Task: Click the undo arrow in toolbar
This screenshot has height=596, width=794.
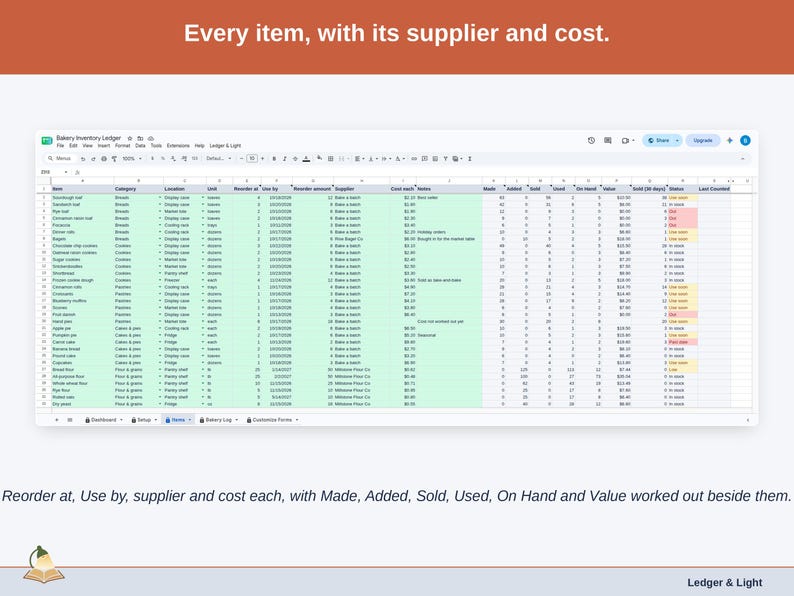Action: [x=83, y=159]
